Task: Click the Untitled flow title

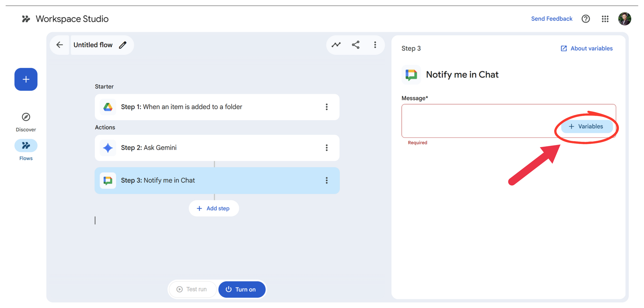Action: (x=93, y=45)
